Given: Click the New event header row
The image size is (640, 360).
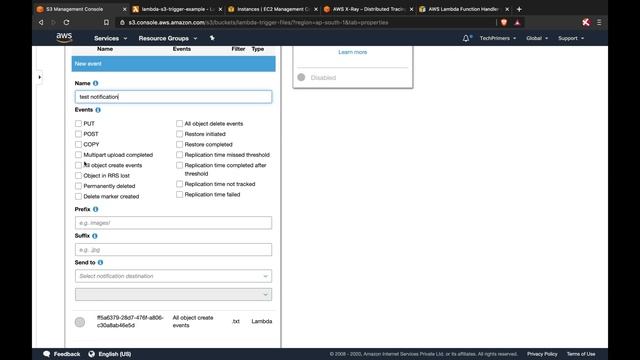Looking at the screenshot, I should (x=173, y=64).
